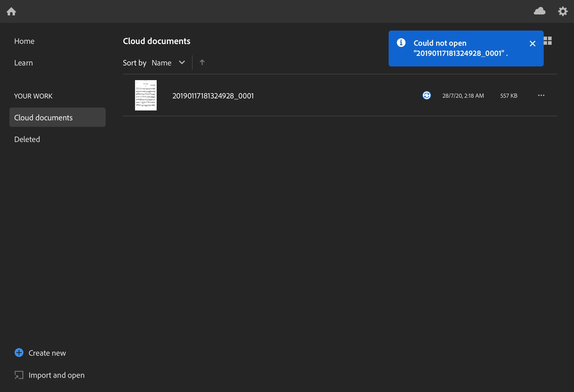Click the Import and open label
This screenshot has height=392, width=574.
[57, 375]
